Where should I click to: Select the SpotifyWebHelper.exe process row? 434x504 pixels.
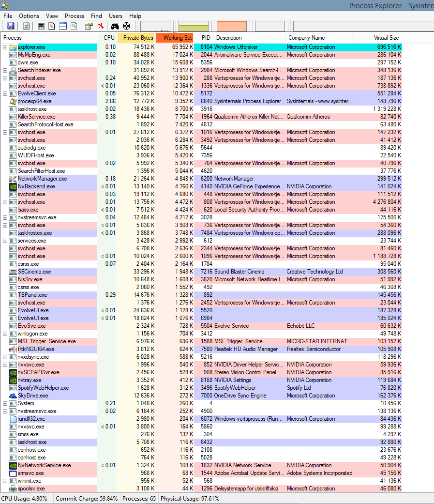point(201,388)
